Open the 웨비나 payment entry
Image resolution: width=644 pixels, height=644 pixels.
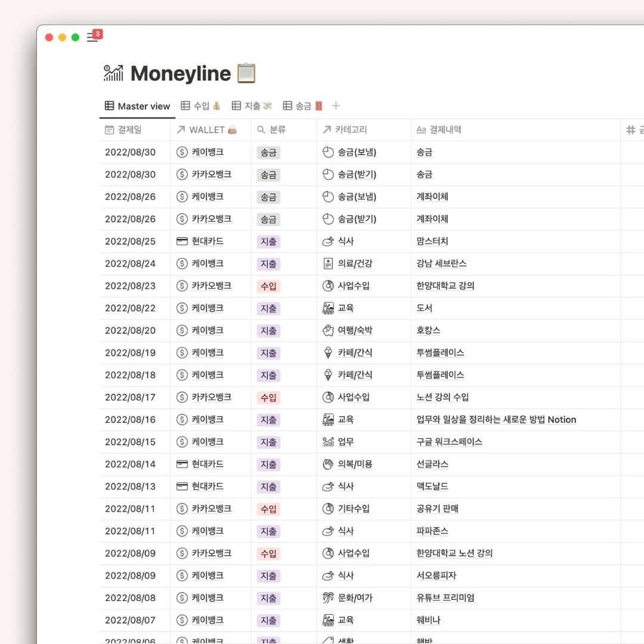pyautogui.click(x=428, y=620)
